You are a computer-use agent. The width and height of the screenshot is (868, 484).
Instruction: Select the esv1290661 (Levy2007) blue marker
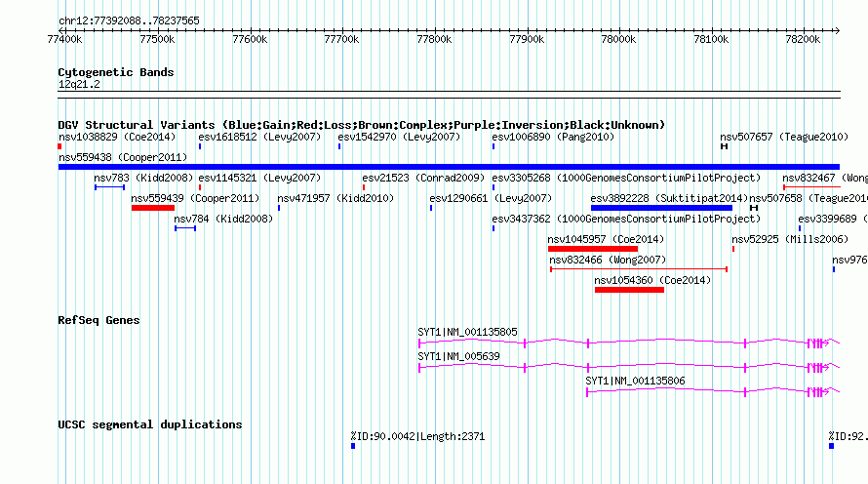pyautogui.click(x=431, y=208)
